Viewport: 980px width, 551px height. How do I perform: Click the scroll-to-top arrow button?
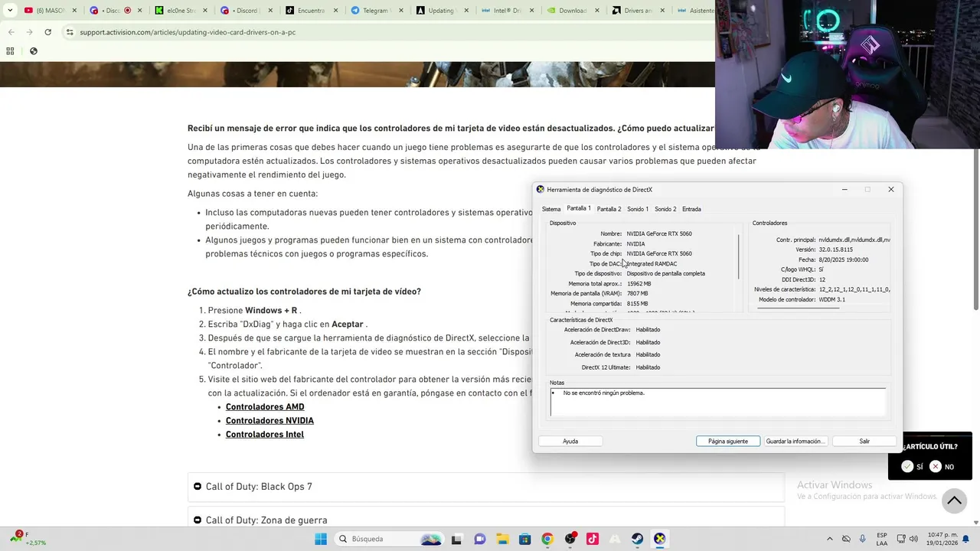tap(954, 500)
